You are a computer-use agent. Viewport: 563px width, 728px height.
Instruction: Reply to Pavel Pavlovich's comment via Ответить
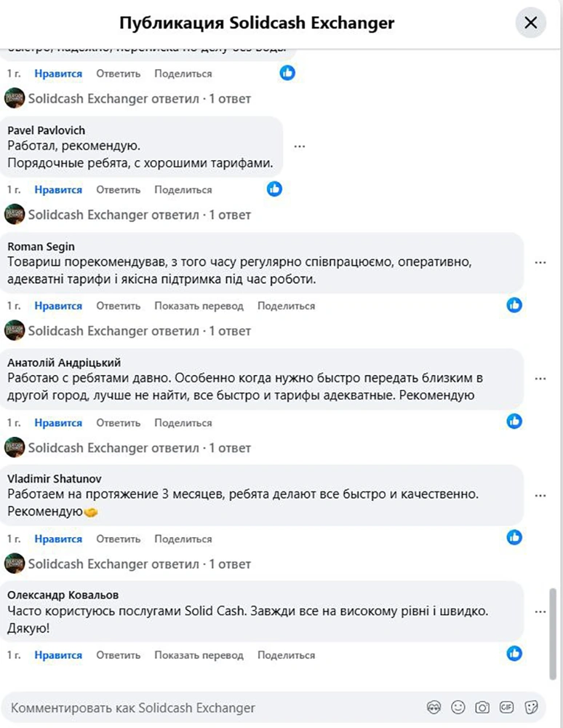(118, 189)
